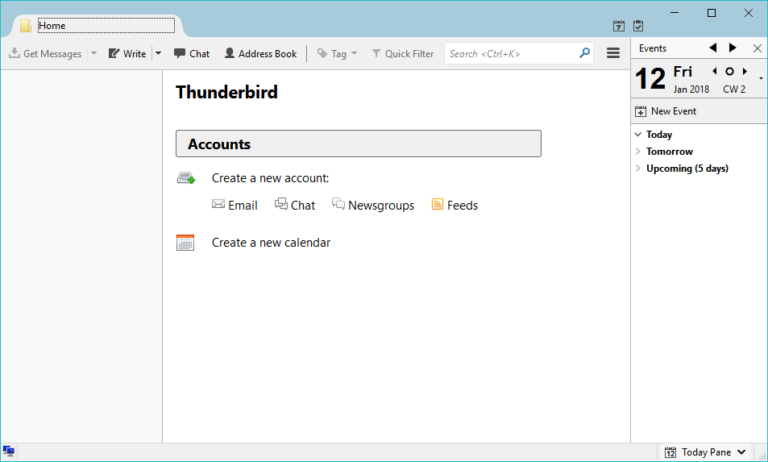Screen dimensions: 768x462
Task: Open the Today Pane dropdown arrow
Action: pos(741,452)
